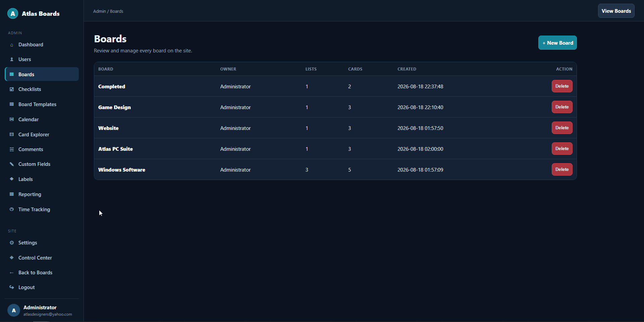Click the Comments lines icon

(x=12, y=149)
